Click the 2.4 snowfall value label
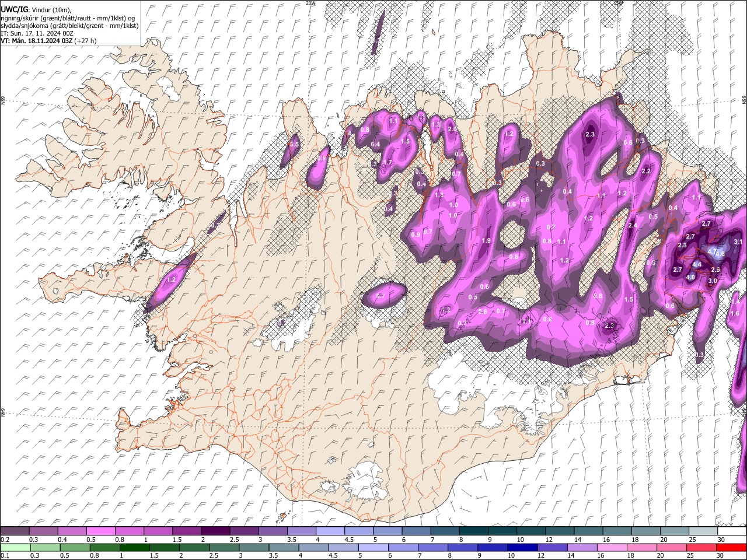 632,225
